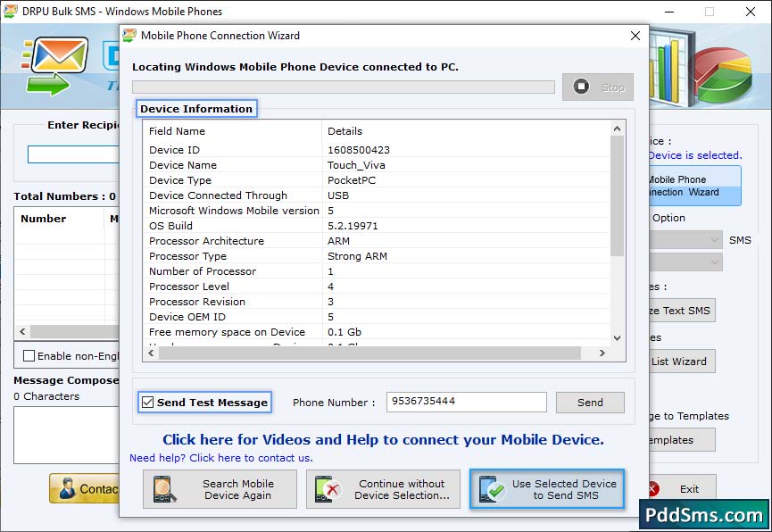
Task: Click the Phone Number input field
Action: point(466,402)
